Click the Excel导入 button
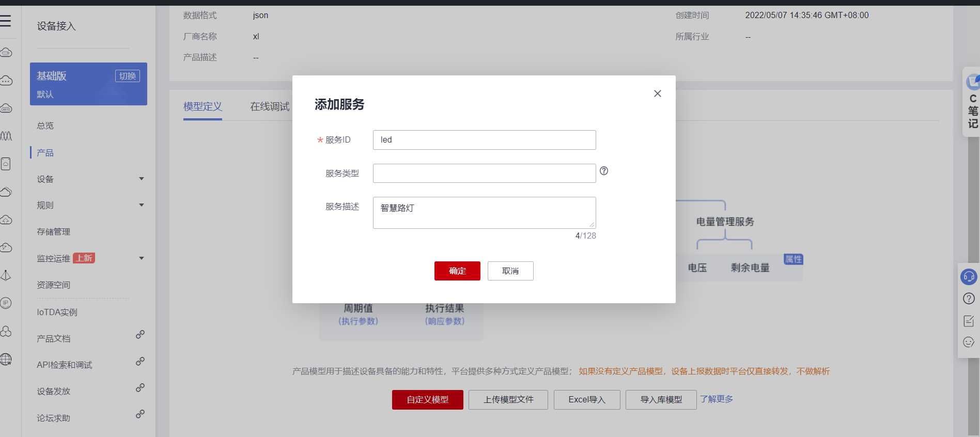This screenshot has width=980, height=437. click(587, 400)
